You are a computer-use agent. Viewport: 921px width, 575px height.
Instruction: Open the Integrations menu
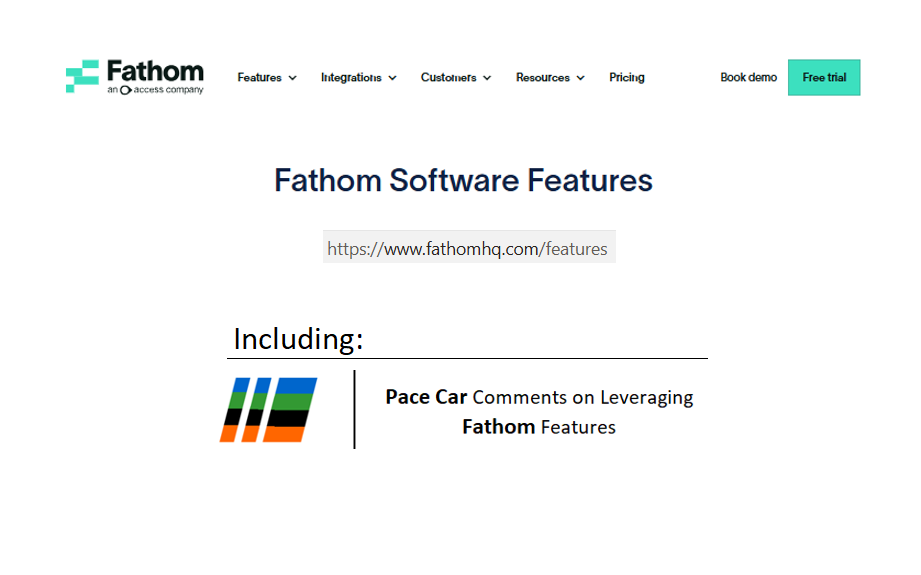pos(351,78)
